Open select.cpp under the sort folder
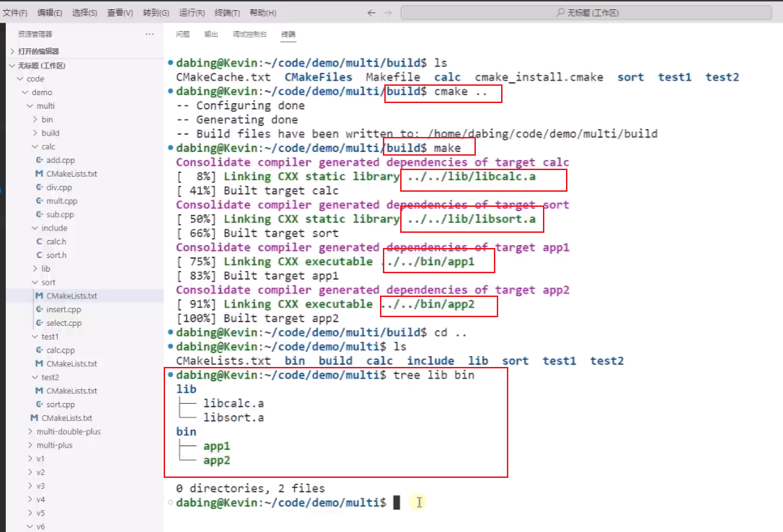The image size is (783, 532). pyautogui.click(x=66, y=323)
